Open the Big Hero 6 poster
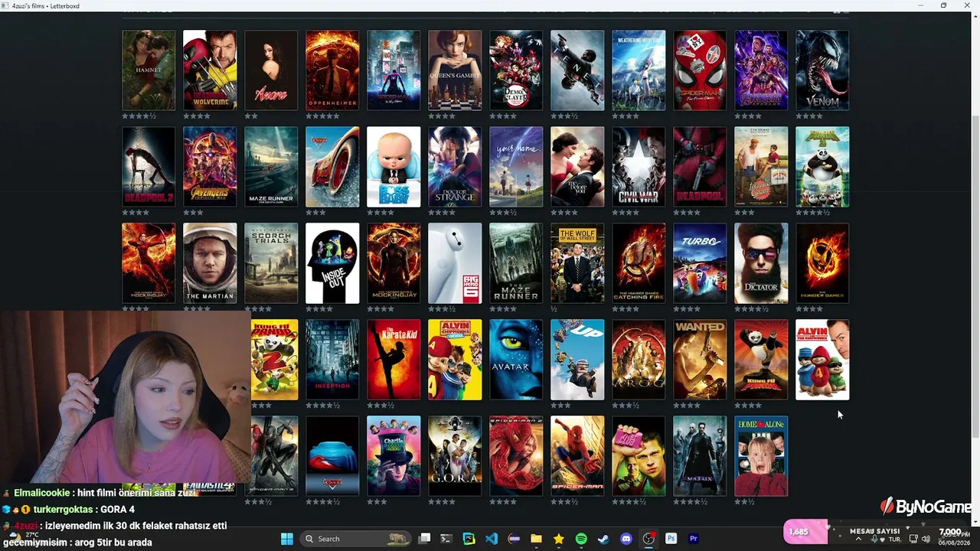This screenshot has height=551, width=980. click(x=455, y=263)
